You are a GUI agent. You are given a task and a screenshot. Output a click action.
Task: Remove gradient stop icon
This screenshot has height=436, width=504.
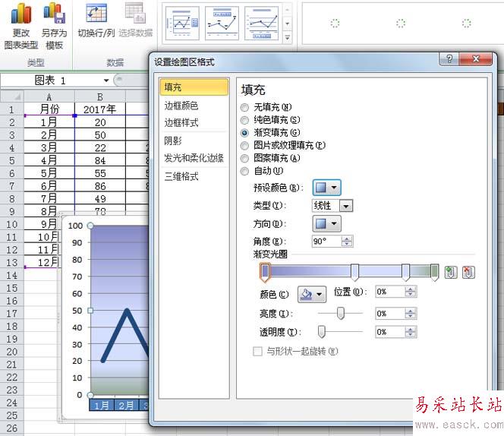pyautogui.click(x=468, y=272)
